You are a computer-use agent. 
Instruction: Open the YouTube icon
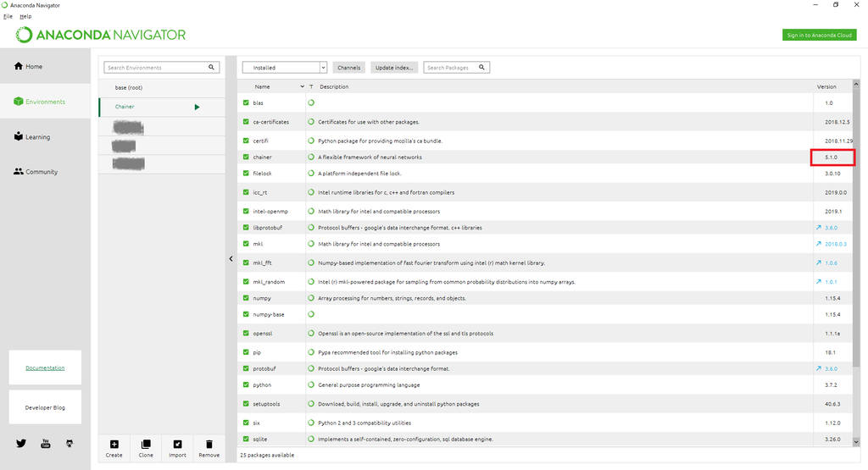point(46,444)
